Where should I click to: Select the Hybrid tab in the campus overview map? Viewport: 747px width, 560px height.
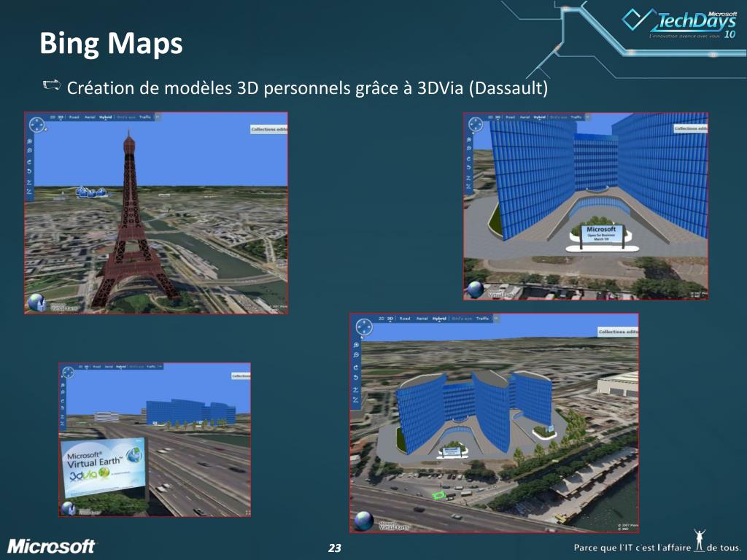click(x=439, y=319)
